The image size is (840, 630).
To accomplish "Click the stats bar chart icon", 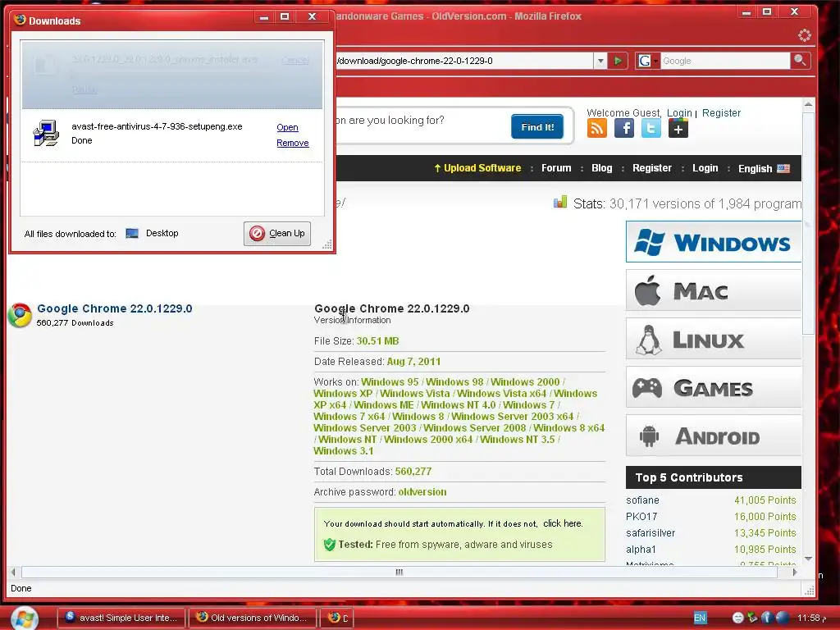I will tap(559, 203).
